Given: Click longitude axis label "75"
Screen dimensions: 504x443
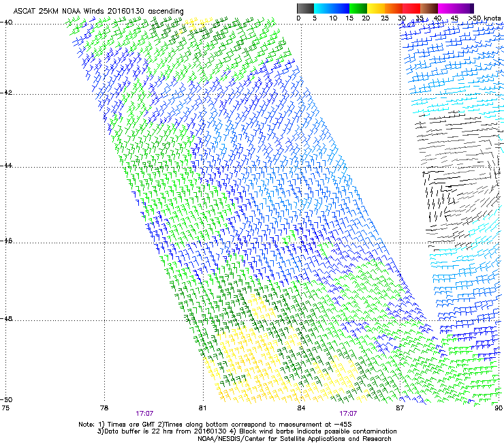Looking at the screenshot, I should tap(5, 408).
